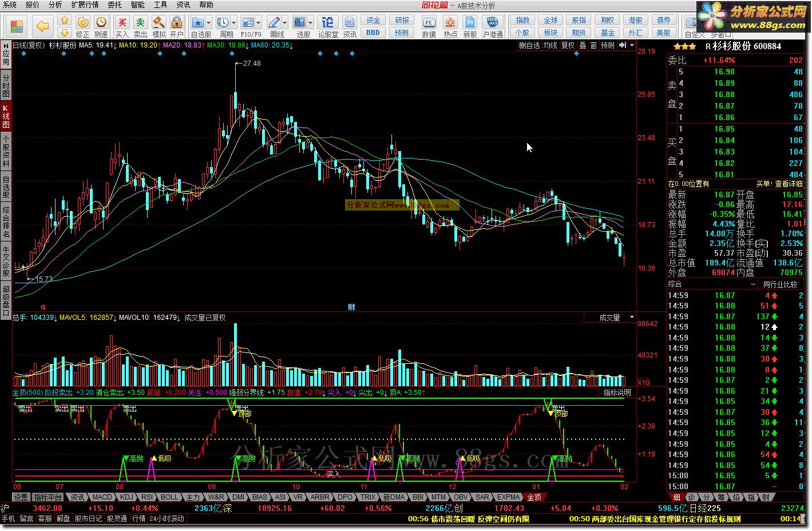The height and width of the screenshot is (531, 812).
Task: Open the 工具 menu
Action: (160, 5)
